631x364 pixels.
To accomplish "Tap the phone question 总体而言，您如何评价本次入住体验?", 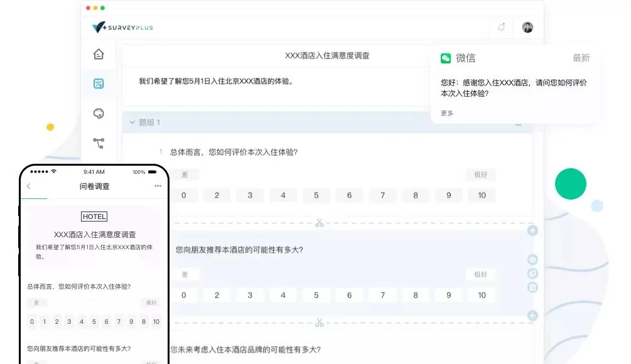I will (79, 286).
